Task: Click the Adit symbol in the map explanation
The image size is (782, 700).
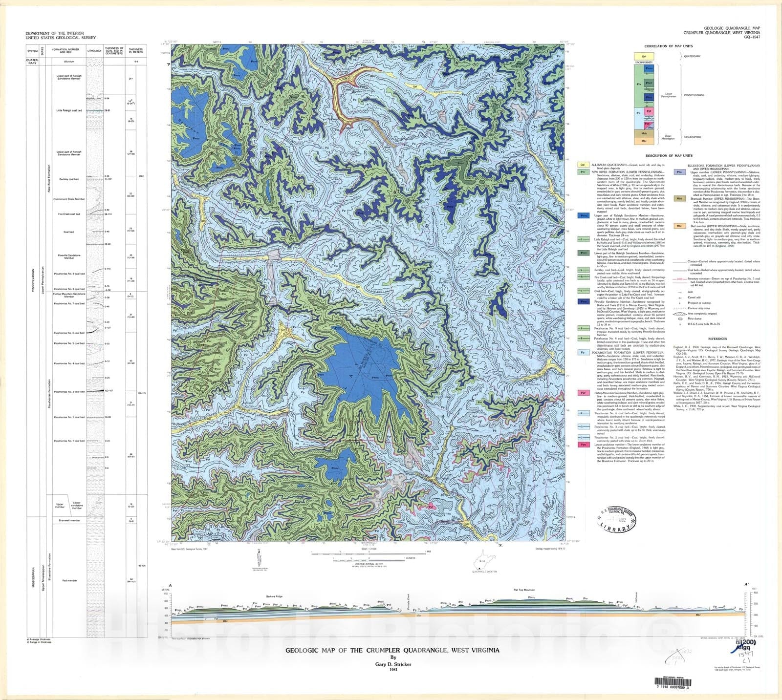Action: [x=680, y=291]
